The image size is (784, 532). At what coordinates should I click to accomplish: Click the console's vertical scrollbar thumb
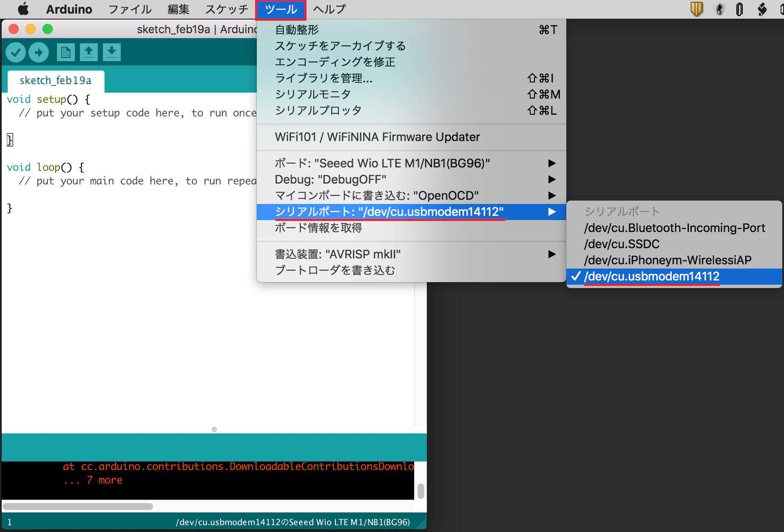pos(421,491)
